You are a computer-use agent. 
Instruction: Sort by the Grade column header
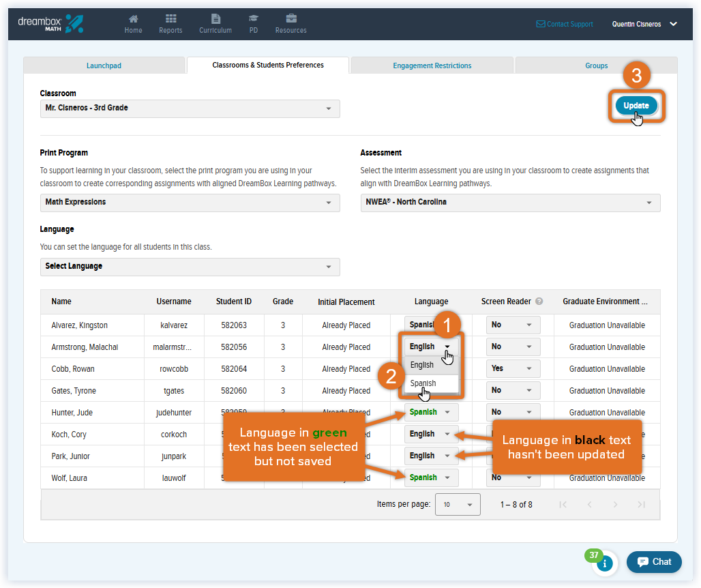[283, 302]
